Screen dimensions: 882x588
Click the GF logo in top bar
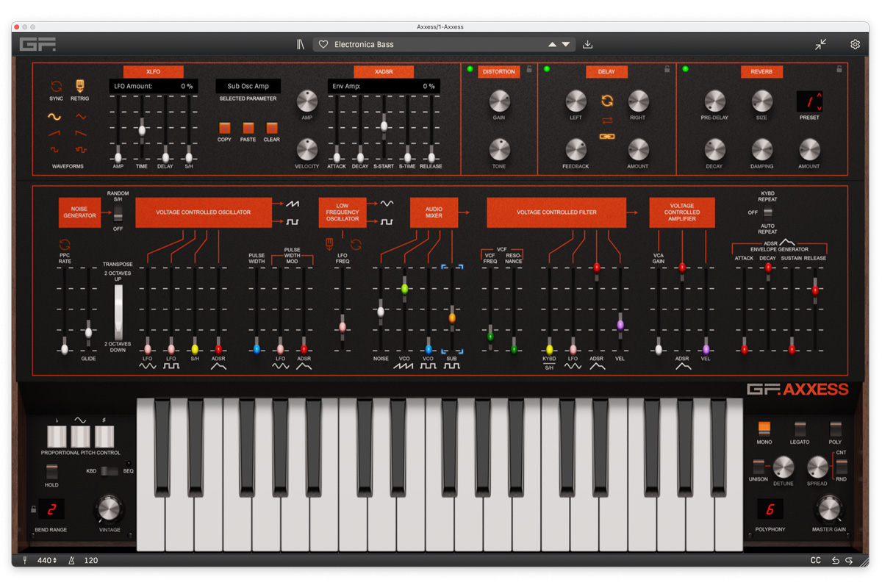37,44
